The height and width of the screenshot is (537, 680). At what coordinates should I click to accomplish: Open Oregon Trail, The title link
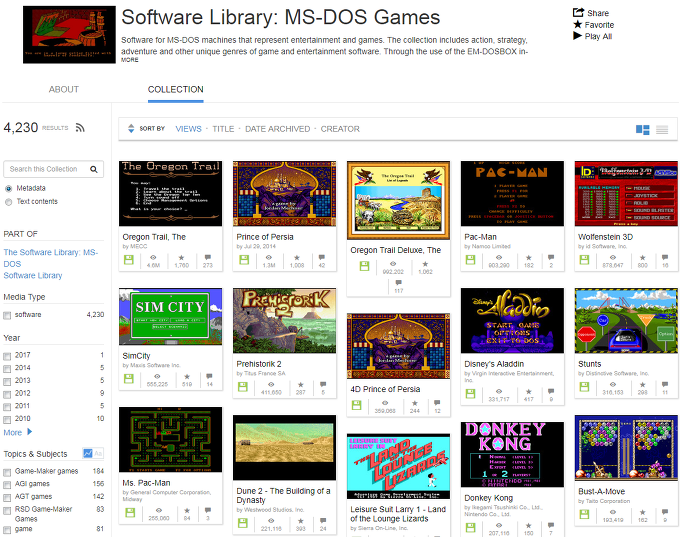click(x=154, y=237)
